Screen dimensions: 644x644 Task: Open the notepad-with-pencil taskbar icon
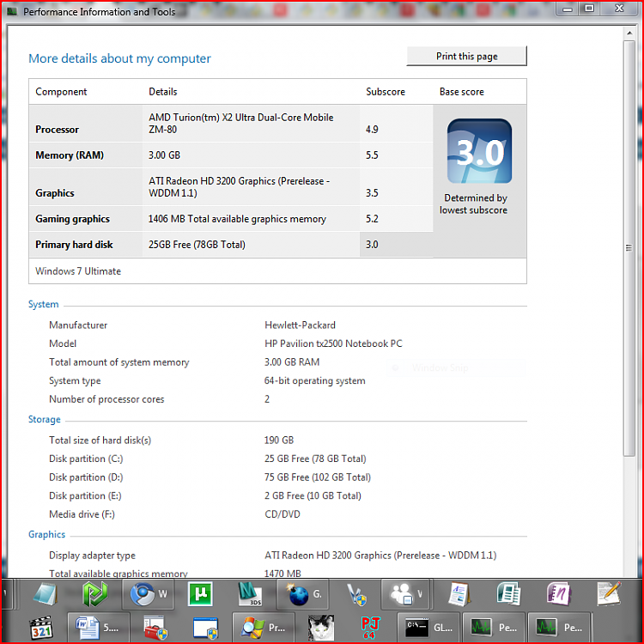tap(609, 594)
